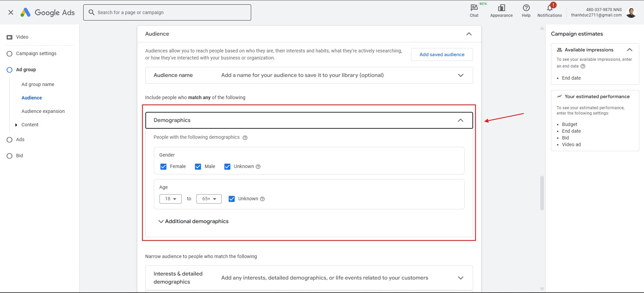This screenshot has width=644, height=293.
Task: Click the Help question mark icon
Action: 526,8
